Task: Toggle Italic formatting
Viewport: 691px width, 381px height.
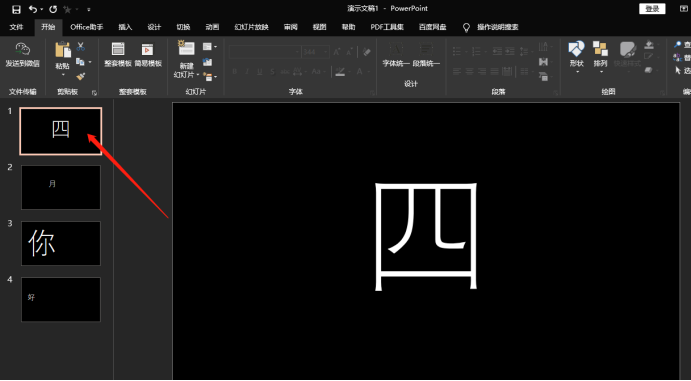Action: point(247,71)
